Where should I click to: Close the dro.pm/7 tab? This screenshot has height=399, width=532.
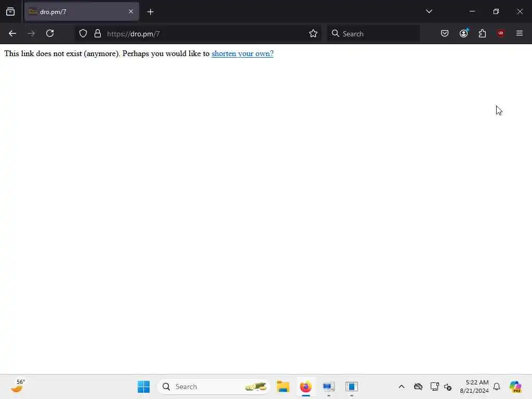[x=131, y=12]
